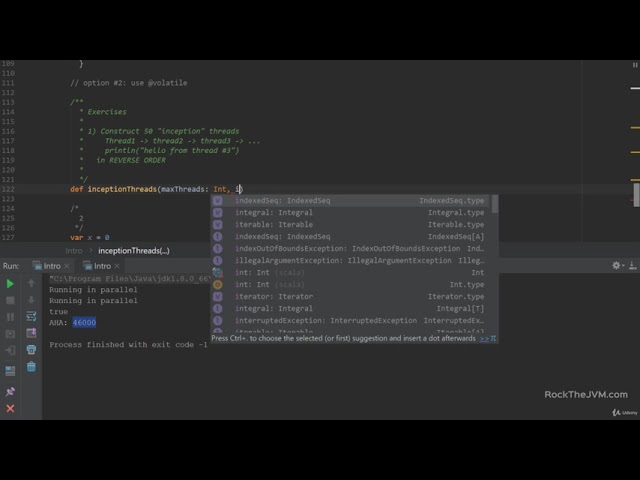640x480 pixels.
Task: Click the editor vertical scrollbar thumb
Action: 636,195
